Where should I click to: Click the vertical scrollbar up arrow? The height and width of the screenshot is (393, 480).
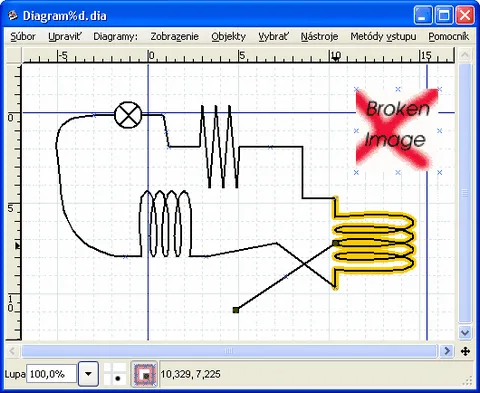(x=465, y=55)
